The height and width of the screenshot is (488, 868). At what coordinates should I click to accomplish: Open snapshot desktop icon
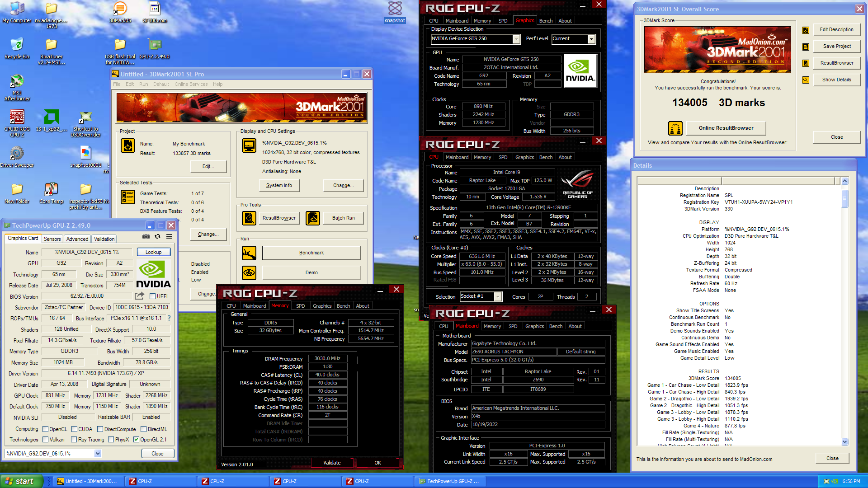(395, 12)
